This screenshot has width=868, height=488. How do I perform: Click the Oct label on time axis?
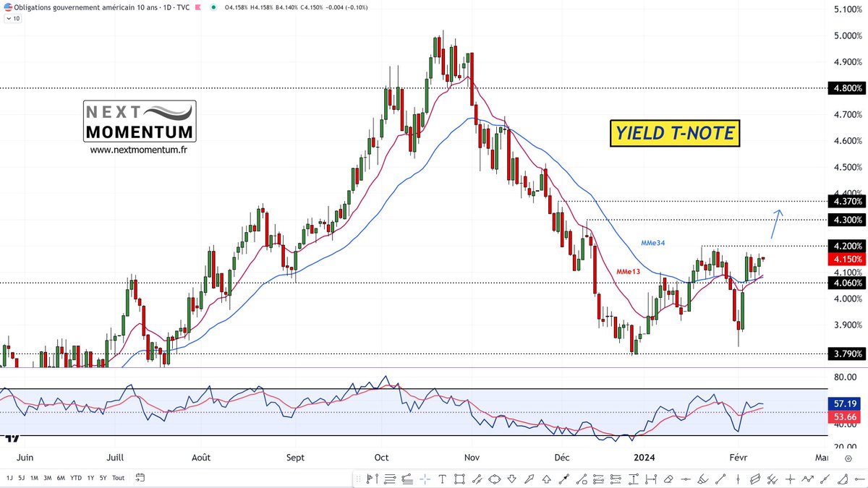point(383,457)
